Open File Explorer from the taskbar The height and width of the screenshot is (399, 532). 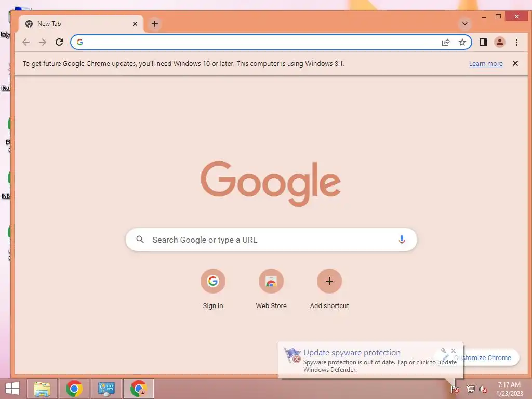[42, 389]
